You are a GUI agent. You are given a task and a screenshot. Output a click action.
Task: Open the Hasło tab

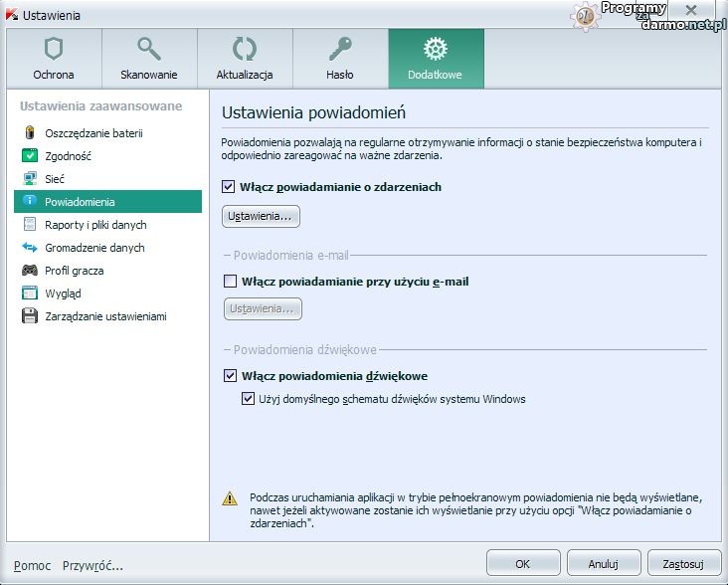pyautogui.click(x=341, y=59)
